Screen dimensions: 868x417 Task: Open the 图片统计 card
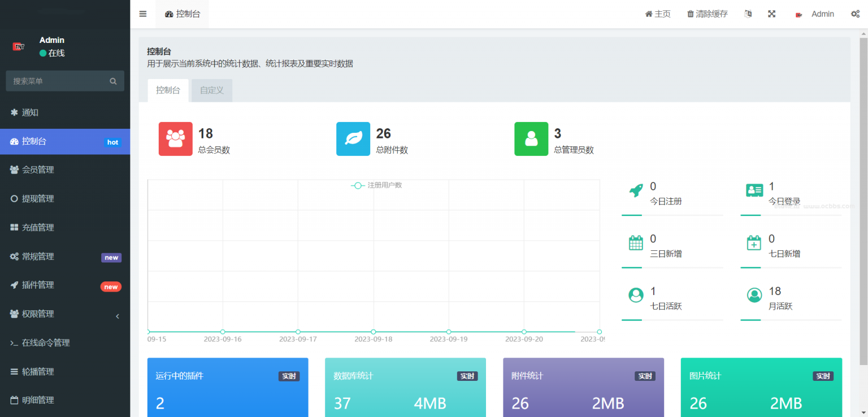click(761, 387)
